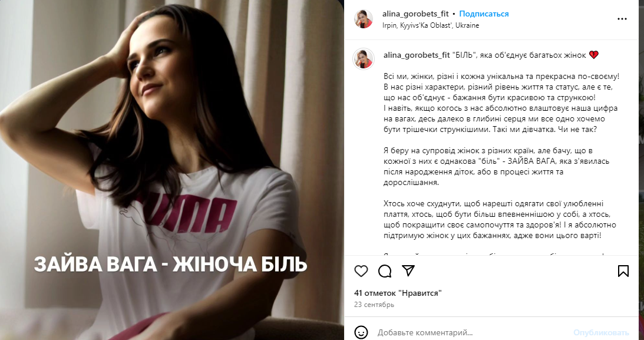Open emoji picker smiley icon

(361, 332)
